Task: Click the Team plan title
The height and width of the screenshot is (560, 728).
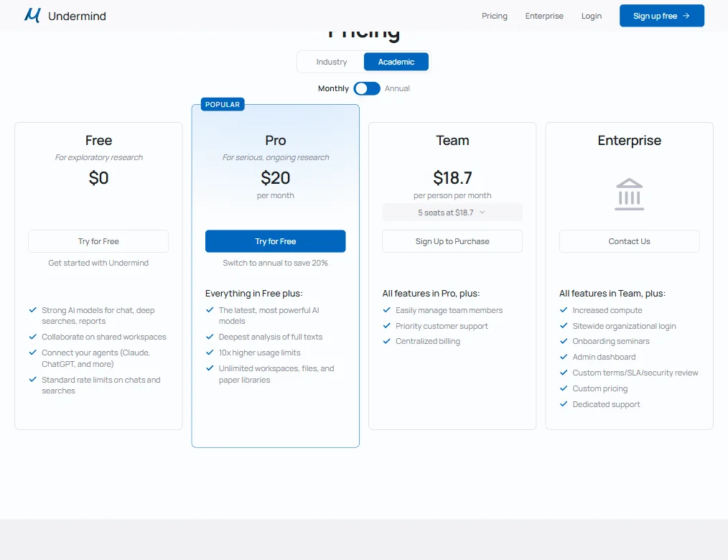Action: click(452, 140)
